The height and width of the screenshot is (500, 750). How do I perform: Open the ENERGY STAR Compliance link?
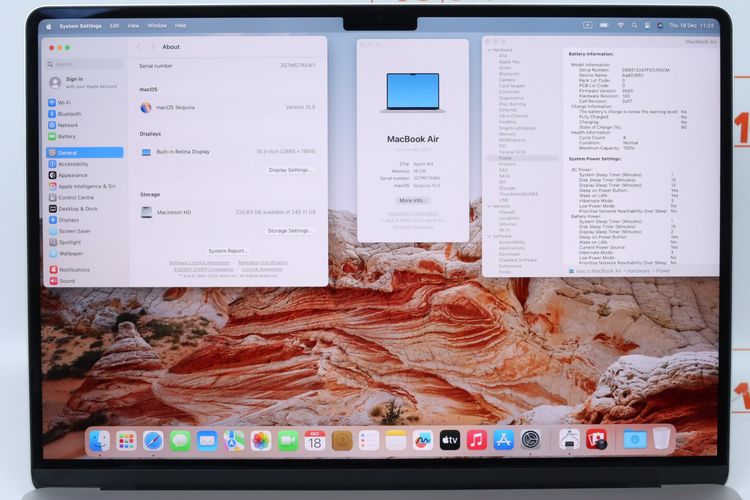click(x=204, y=269)
